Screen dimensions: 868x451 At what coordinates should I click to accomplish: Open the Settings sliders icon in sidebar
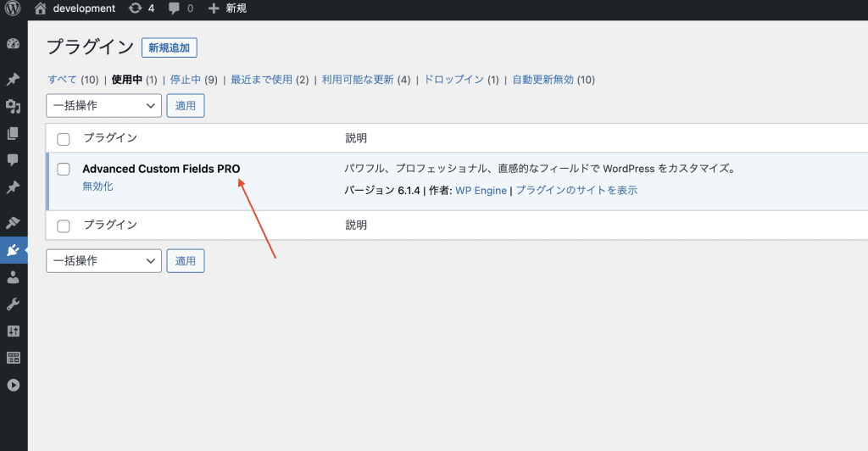[14, 331]
